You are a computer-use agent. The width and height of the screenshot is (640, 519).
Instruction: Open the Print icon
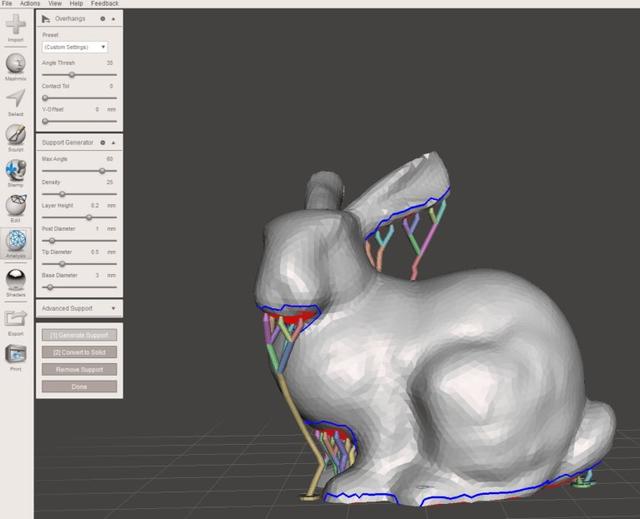click(16, 354)
